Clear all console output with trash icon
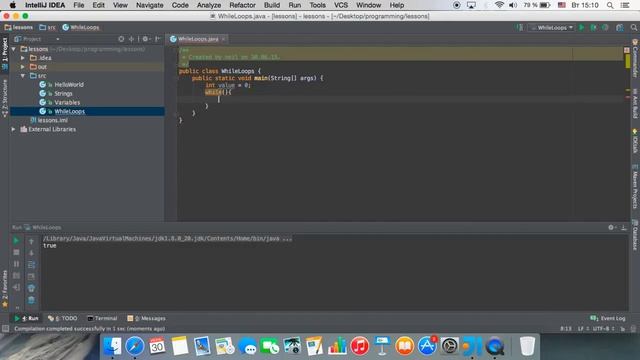The image size is (640, 360). coord(31,300)
